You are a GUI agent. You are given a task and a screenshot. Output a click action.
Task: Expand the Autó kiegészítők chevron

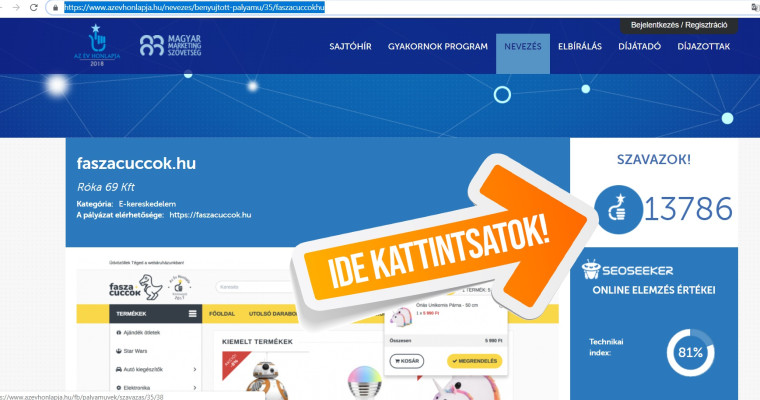[195, 369]
